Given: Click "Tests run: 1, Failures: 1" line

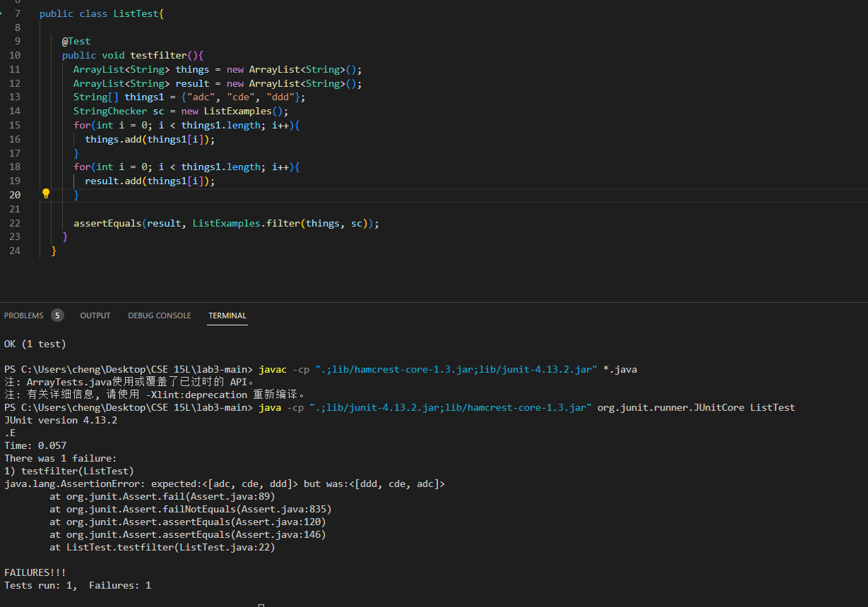Looking at the screenshot, I should (x=78, y=585).
